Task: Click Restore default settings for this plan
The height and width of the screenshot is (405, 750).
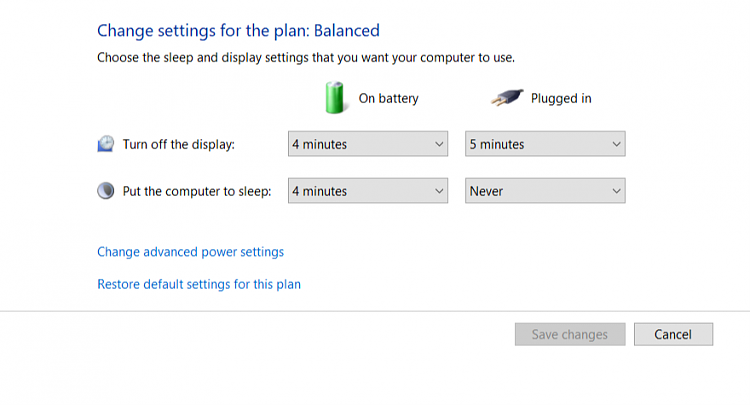Action: pos(199,284)
